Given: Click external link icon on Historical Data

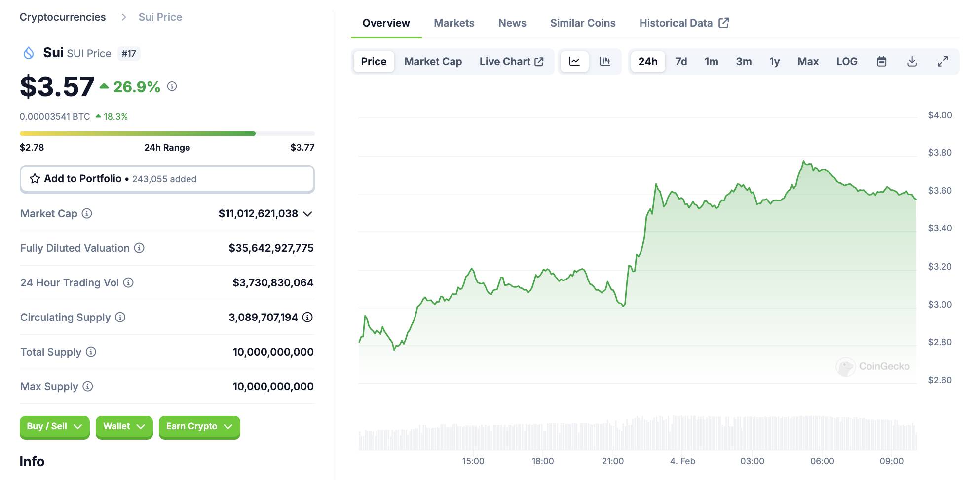Looking at the screenshot, I should [x=724, y=23].
